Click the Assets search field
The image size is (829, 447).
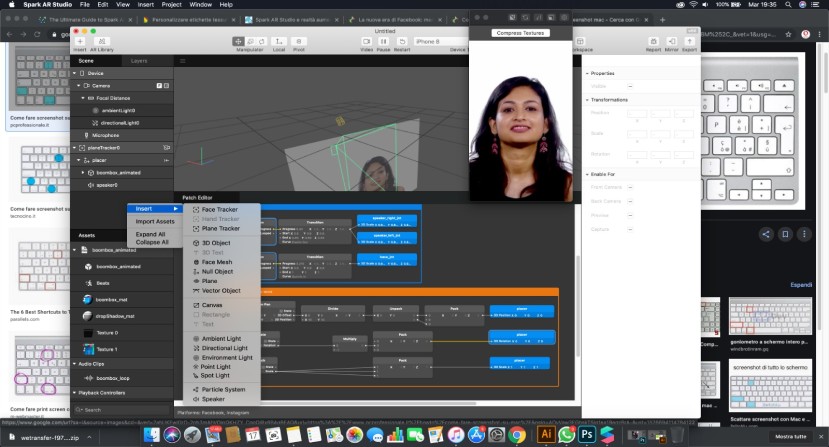coord(122,410)
